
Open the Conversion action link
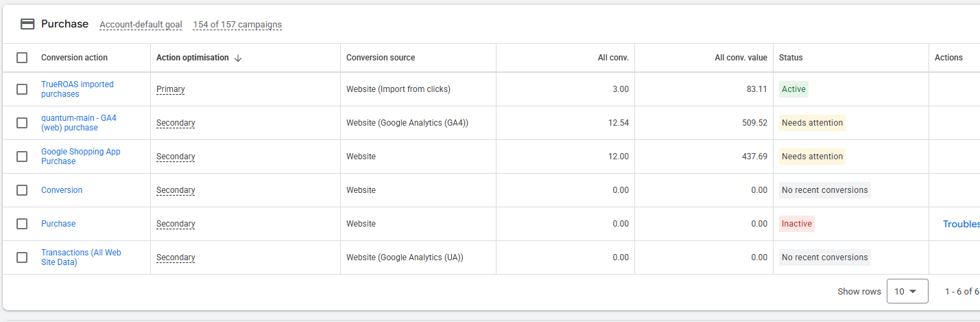pos(62,190)
